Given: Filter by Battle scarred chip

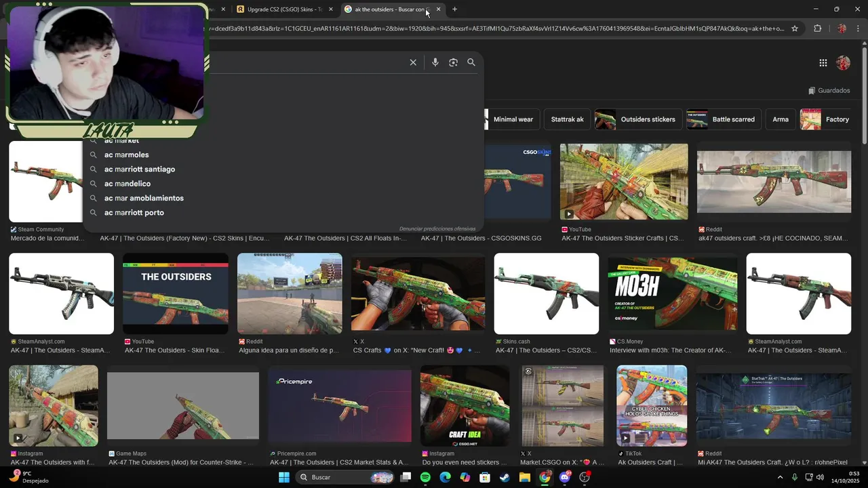Looking at the screenshot, I should point(723,119).
